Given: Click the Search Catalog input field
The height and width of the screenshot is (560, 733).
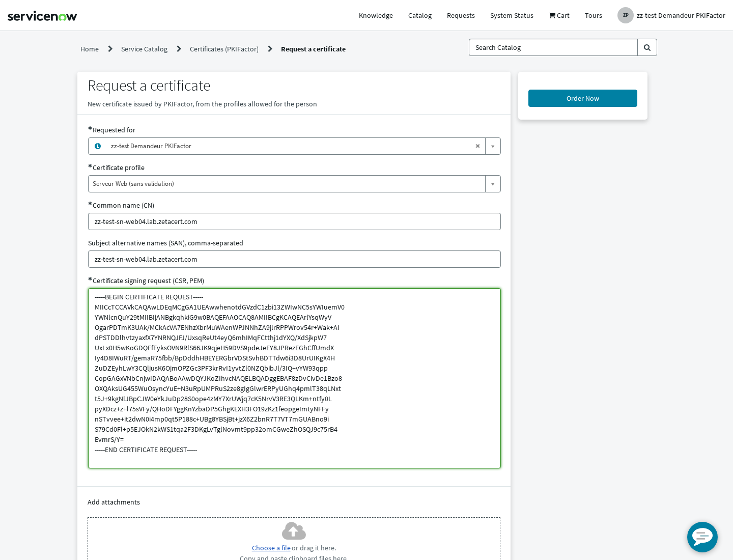Looking at the screenshot, I should [x=553, y=47].
